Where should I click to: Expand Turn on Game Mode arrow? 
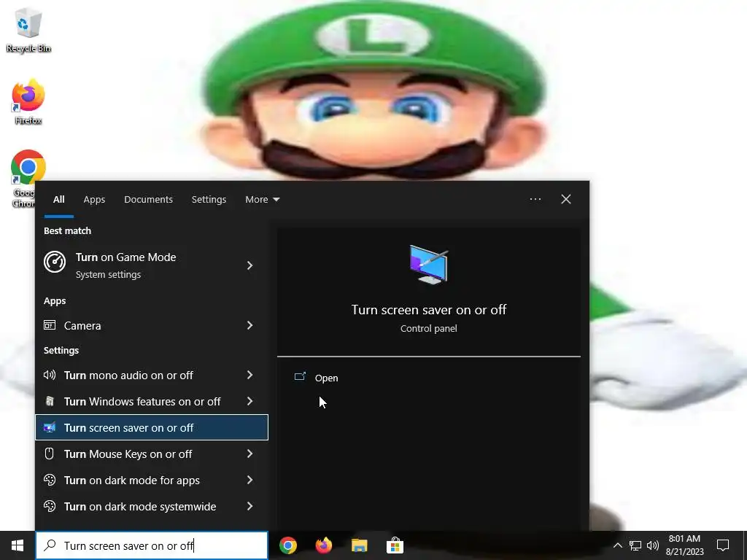click(x=249, y=265)
